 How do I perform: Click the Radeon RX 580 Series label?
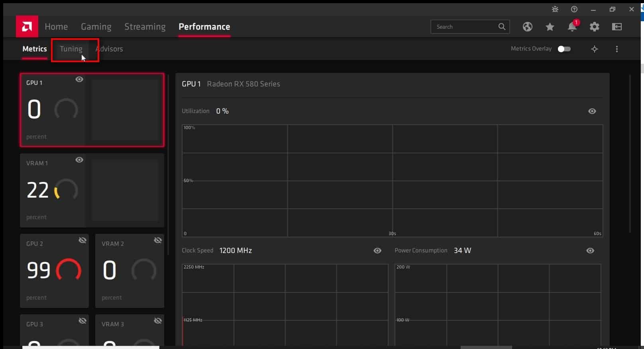pos(243,84)
